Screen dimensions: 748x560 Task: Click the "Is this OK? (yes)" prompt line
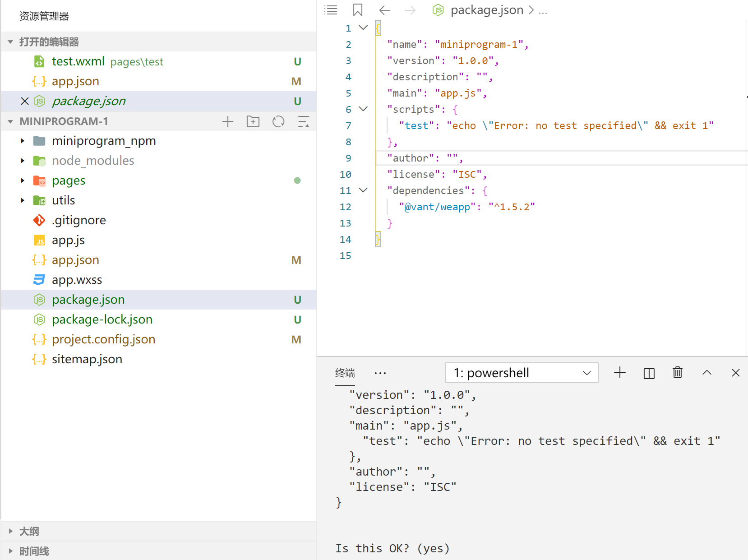(392, 548)
